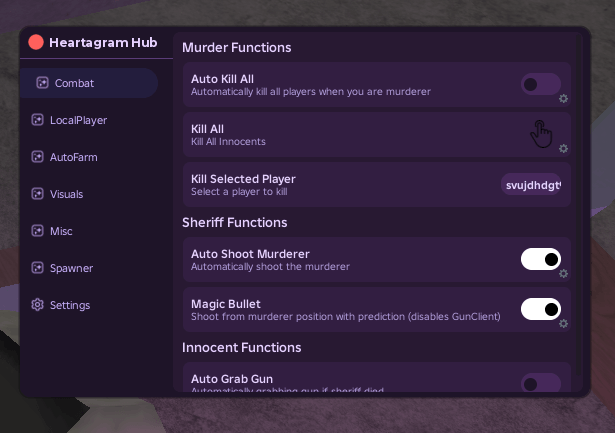
Task: Click the Visuals tab icon
Action: pos(37,194)
